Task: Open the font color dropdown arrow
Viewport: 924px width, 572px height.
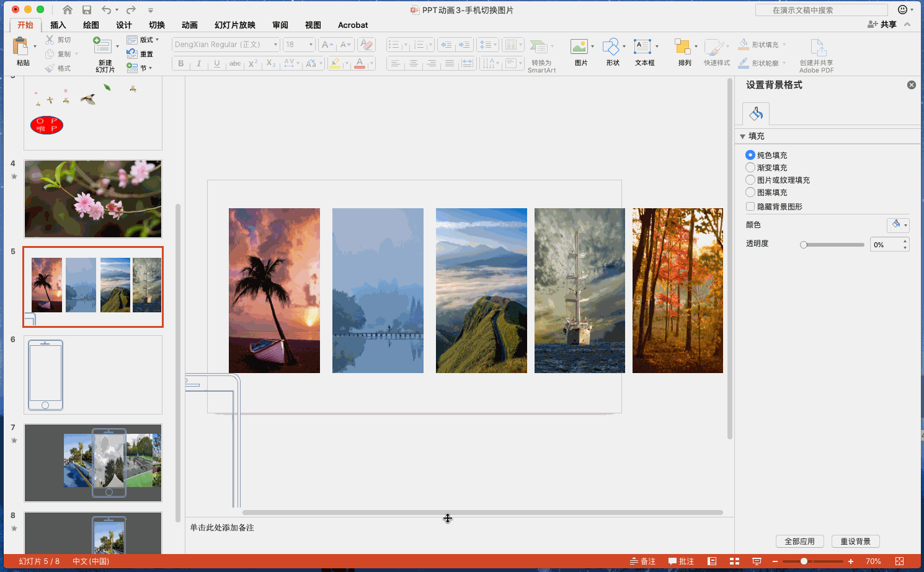Action: [x=372, y=63]
